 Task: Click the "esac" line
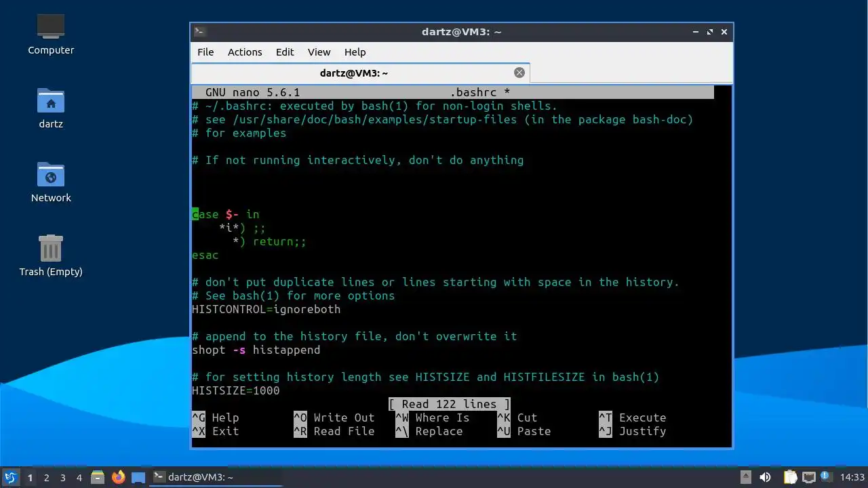[205, 255]
